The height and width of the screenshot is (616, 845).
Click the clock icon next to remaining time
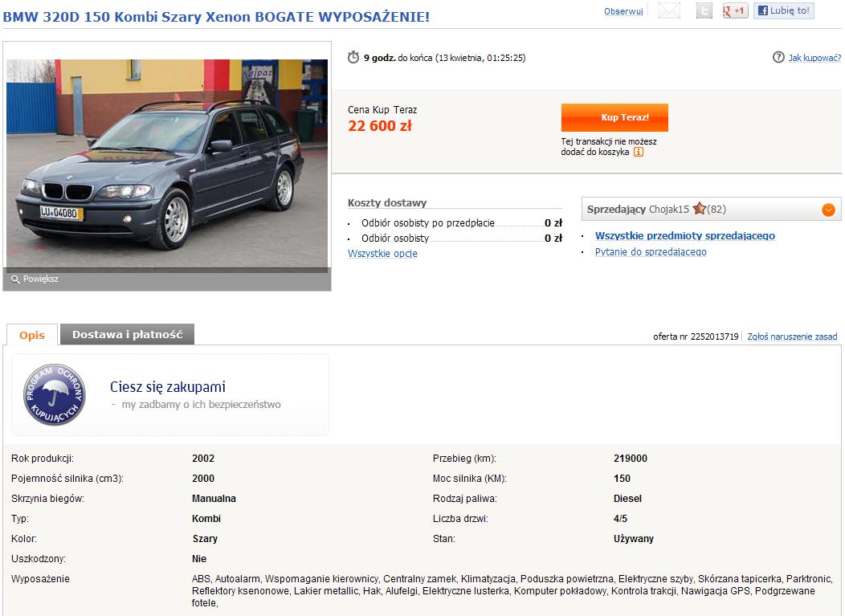[x=353, y=57]
